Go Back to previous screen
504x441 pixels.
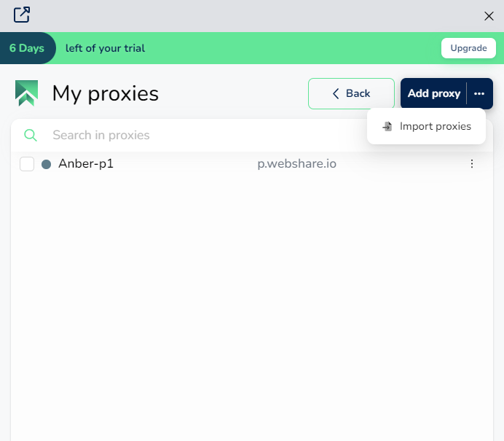[351, 93]
